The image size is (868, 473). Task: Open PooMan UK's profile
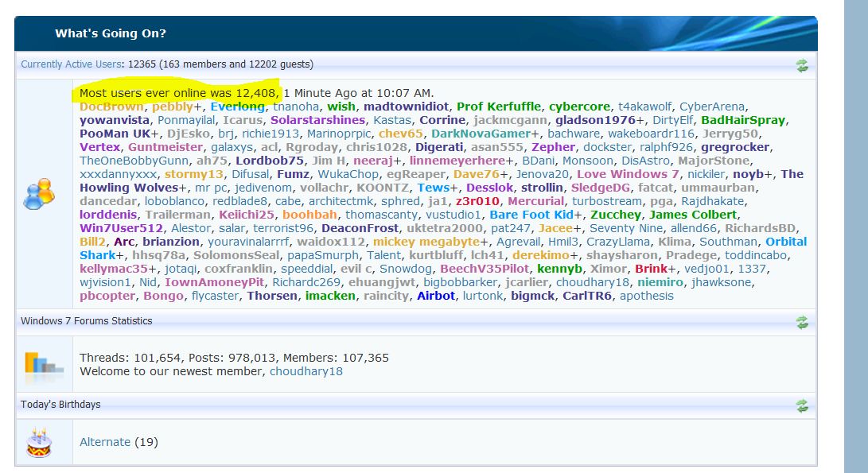pos(115,134)
